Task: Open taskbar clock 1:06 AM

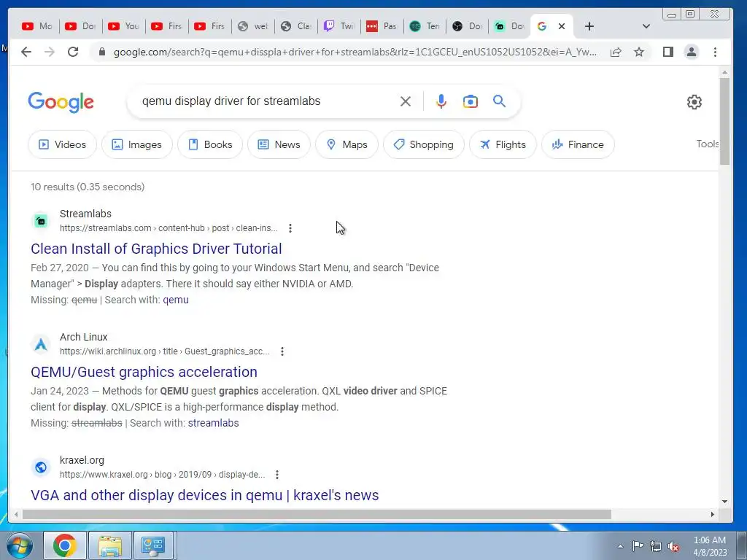Action: (x=710, y=546)
